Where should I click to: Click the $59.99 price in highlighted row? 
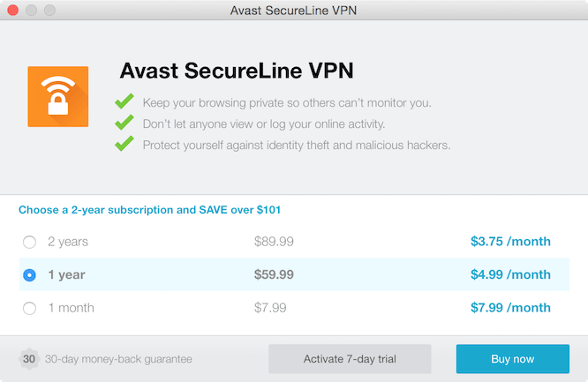(x=274, y=274)
